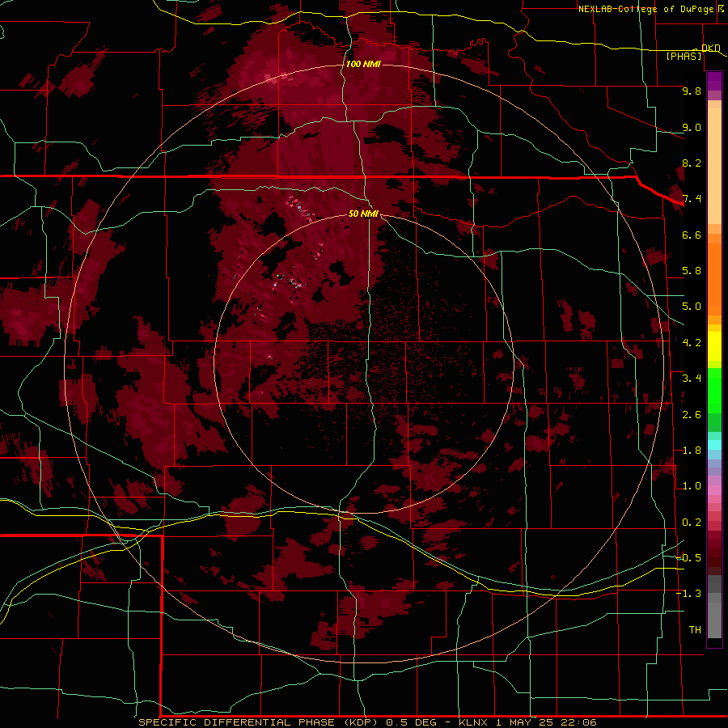Click the 8.2 value on the color scale
The image size is (728, 728).
click(x=692, y=163)
